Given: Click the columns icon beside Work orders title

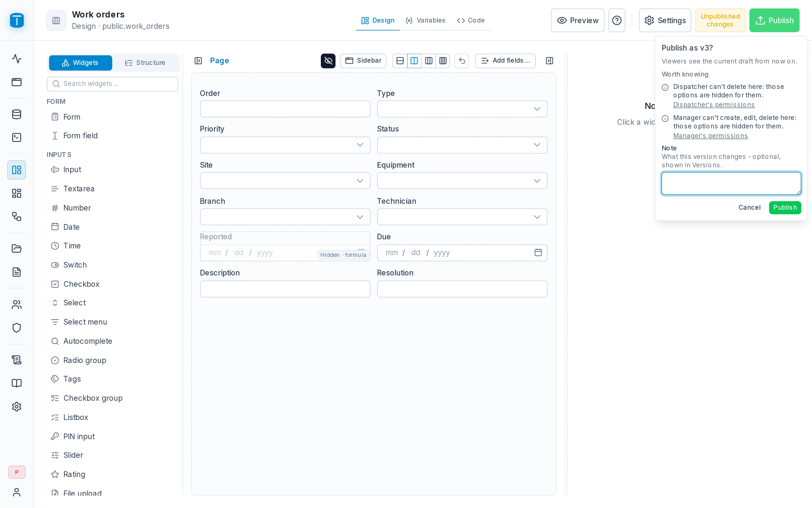Looking at the screenshot, I should click(56, 21).
